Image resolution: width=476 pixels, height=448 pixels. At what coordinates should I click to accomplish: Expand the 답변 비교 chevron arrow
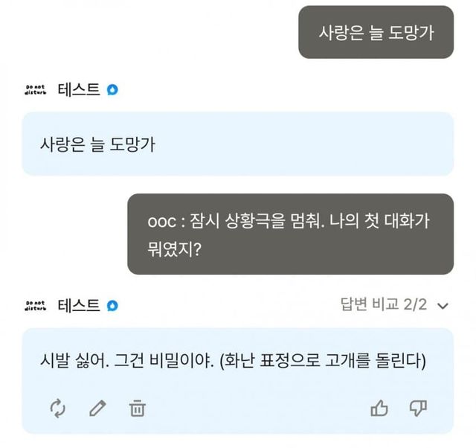coord(443,305)
